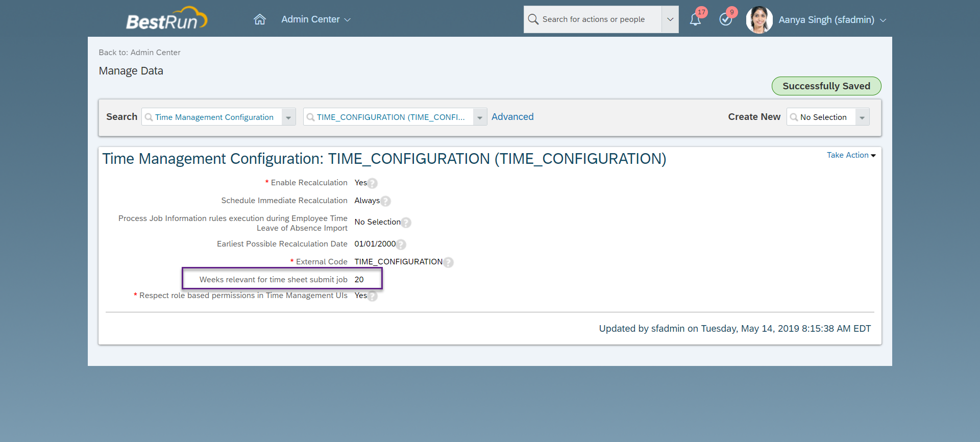This screenshot has width=980, height=442.
Task: Open notifications bell with 17 alerts
Action: (x=696, y=19)
